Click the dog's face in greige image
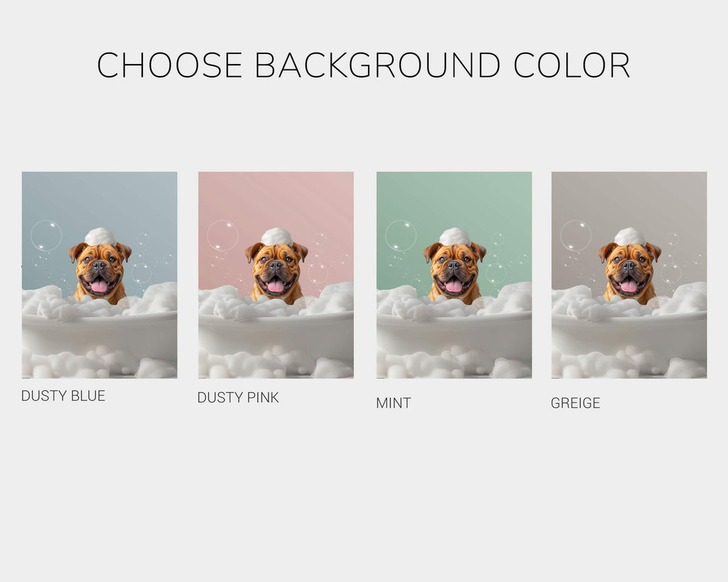This screenshot has width=728, height=582. pyautogui.click(x=630, y=271)
